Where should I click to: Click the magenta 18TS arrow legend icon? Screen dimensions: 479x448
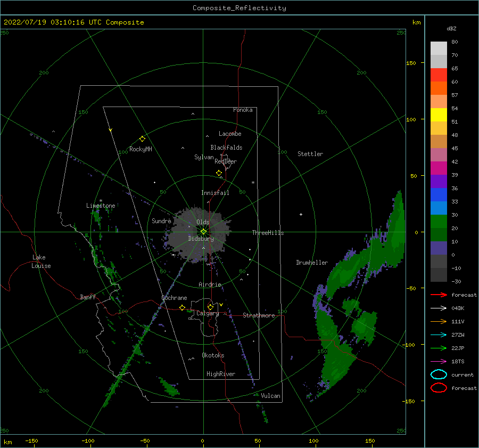tap(439, 362)
